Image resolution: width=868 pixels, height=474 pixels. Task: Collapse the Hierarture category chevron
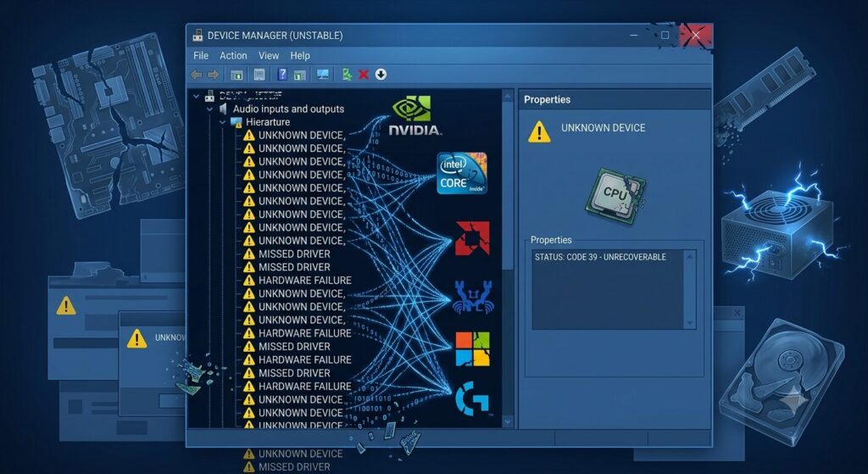pyautogui.click(x=223, y=122)
